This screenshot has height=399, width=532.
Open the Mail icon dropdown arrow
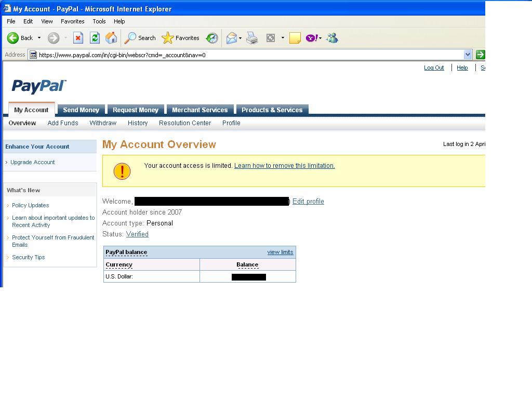(240, 38)
